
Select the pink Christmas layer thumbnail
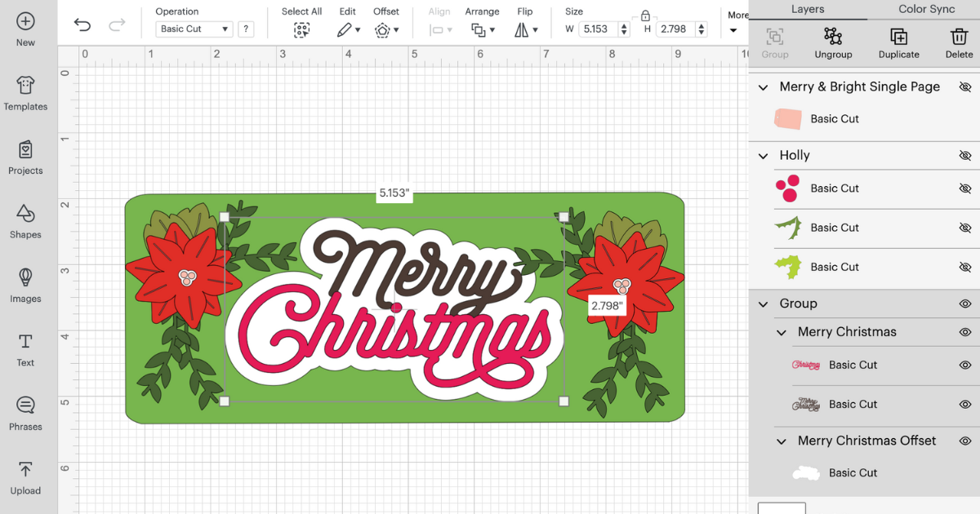pyautogui.click(x=806, y=365)
